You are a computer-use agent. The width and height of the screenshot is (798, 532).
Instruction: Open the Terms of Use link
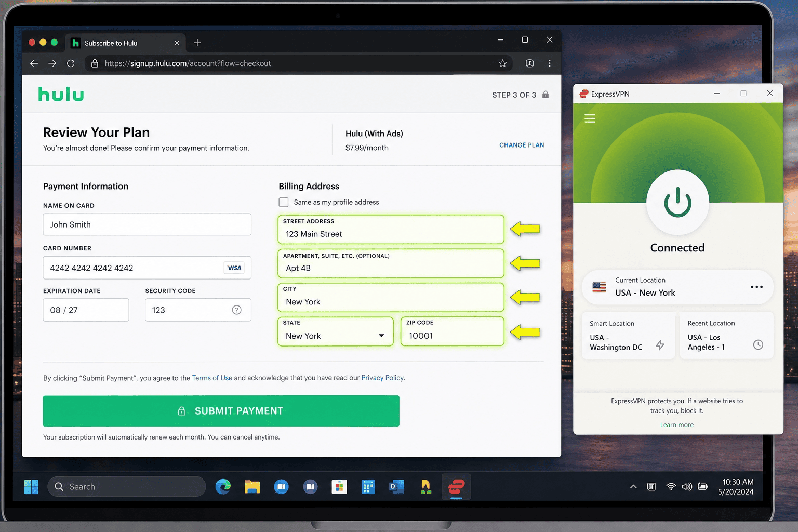pos(212,378)
